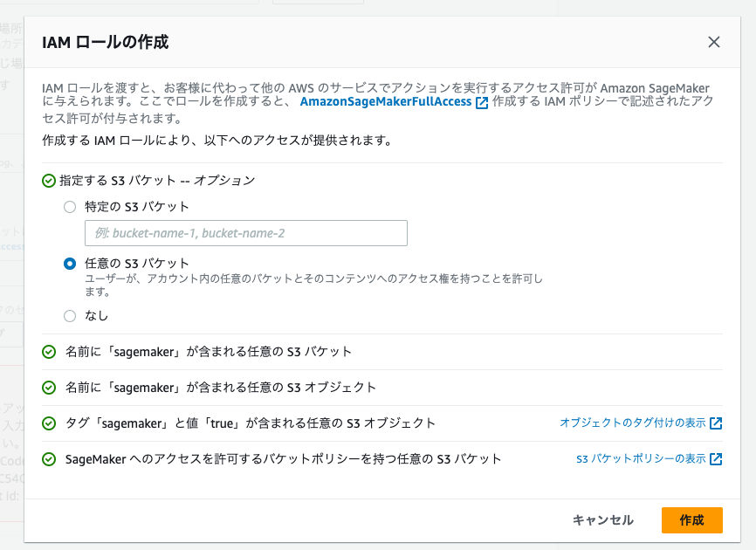Click check icon for sagemaker S3 バケット row
Viewport: 756px width, 550px height.
[49, 353]
